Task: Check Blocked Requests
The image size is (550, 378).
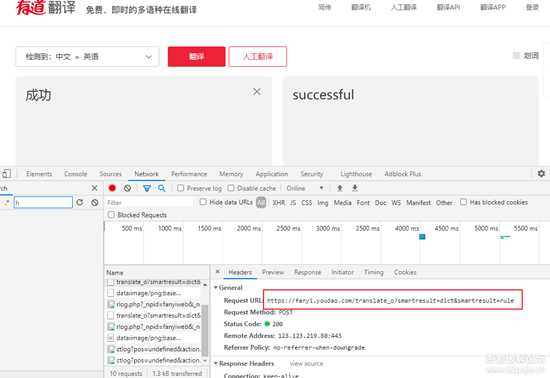Action: point(111,215)
